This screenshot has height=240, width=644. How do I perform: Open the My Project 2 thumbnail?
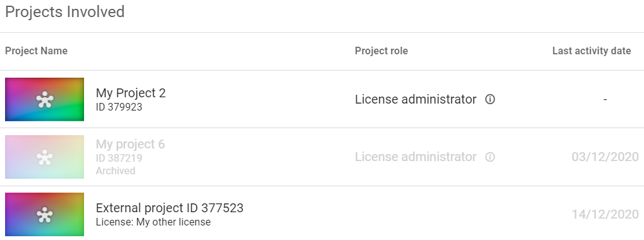(x=44, y=99)
